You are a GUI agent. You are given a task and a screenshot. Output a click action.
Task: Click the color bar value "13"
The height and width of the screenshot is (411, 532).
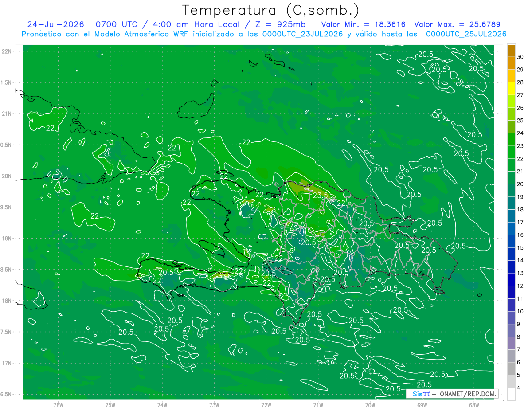coord(520,273)
